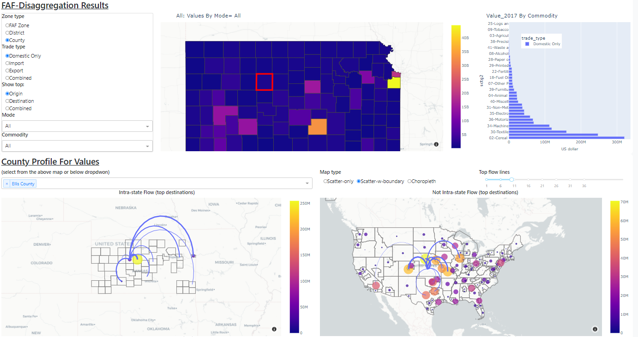Click the 30-Textile bar in chart
The height and width of the screenshot is (337, 644).
[537, 131]
